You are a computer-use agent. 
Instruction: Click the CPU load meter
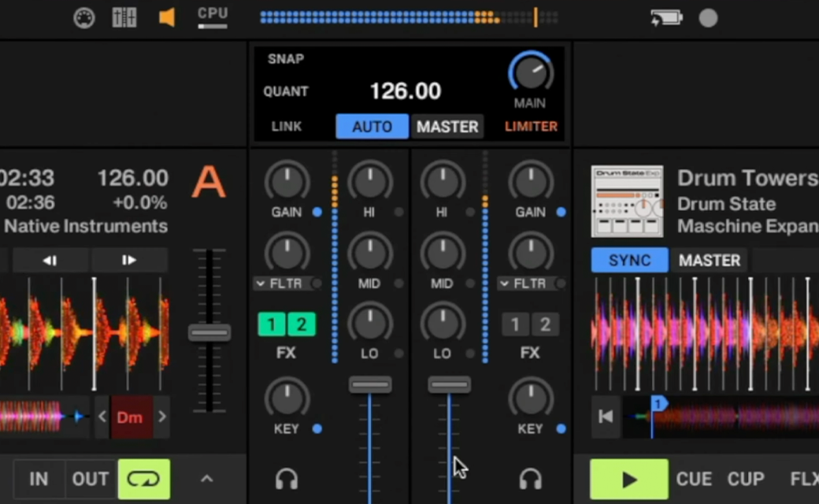pos(213,17)
